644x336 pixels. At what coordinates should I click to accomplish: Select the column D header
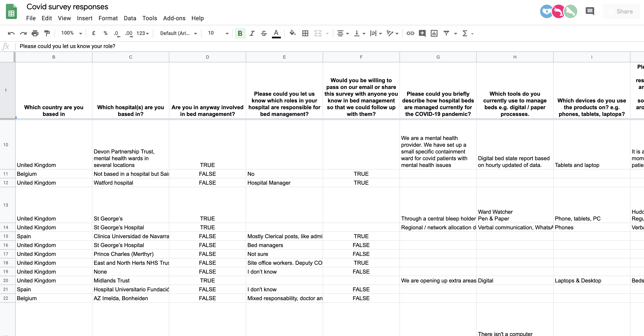click(207, 57)
